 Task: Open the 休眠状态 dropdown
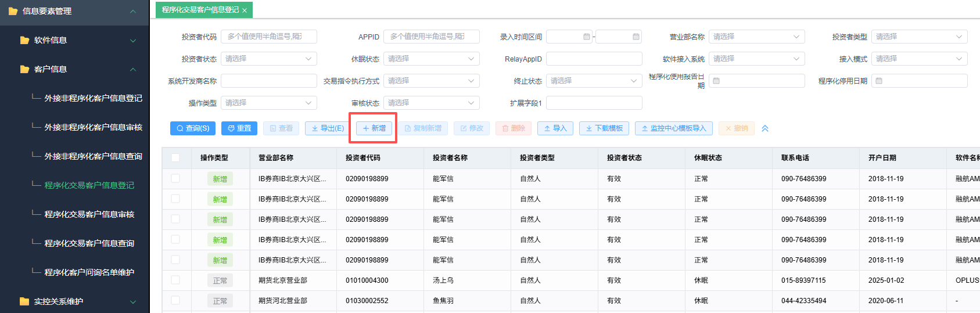pyautogui.click(x=431, y=59)
